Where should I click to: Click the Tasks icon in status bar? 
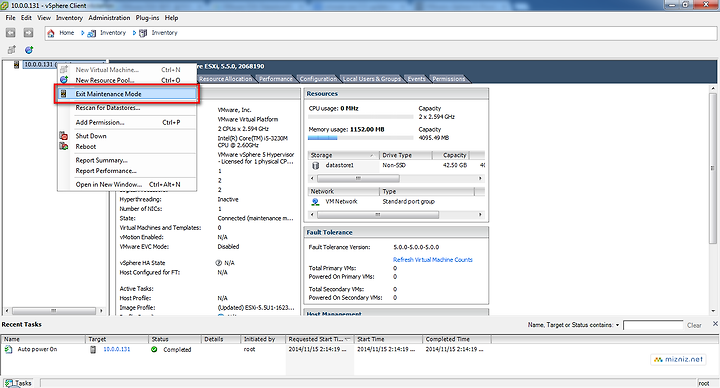tap(8, 383)
